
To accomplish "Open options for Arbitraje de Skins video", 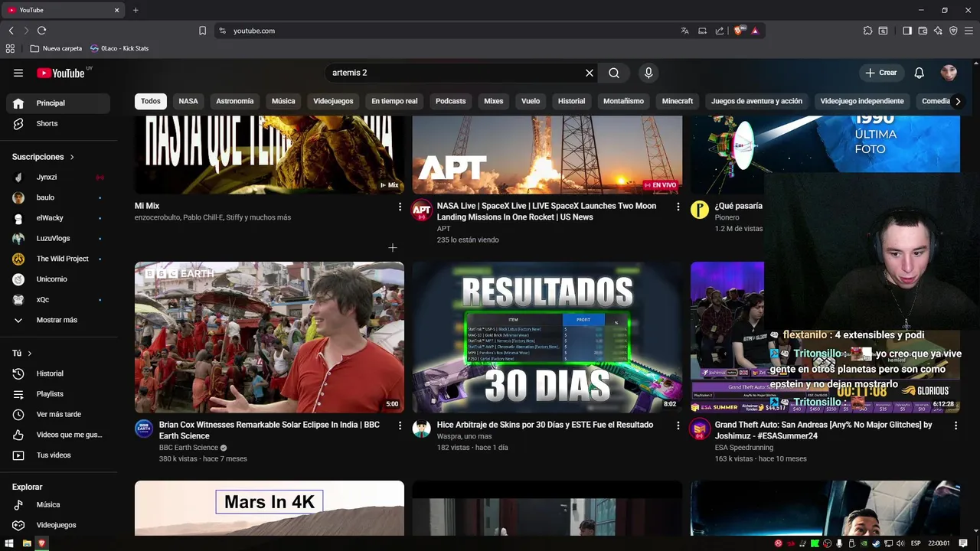I will 678,425.
